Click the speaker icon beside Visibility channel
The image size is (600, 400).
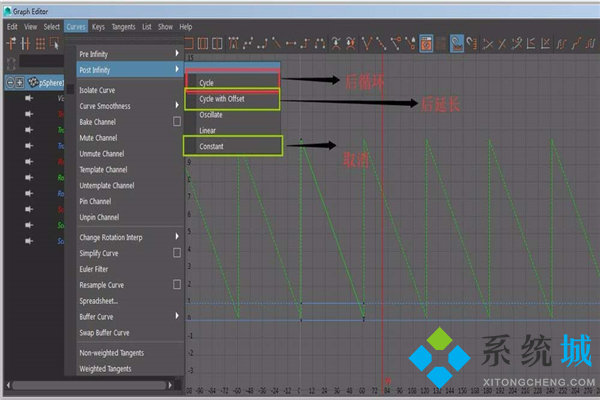click(x=30, y=98)
